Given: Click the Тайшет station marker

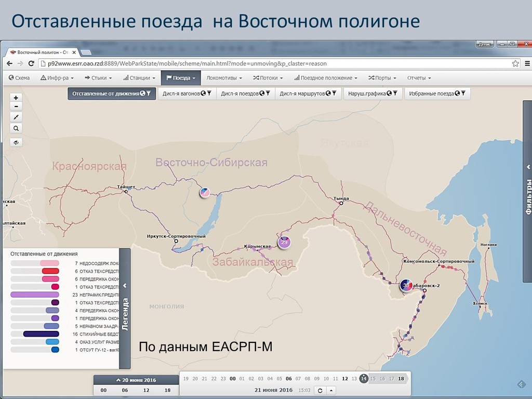Looking at the screenshot, I should (x=126, y=192).
